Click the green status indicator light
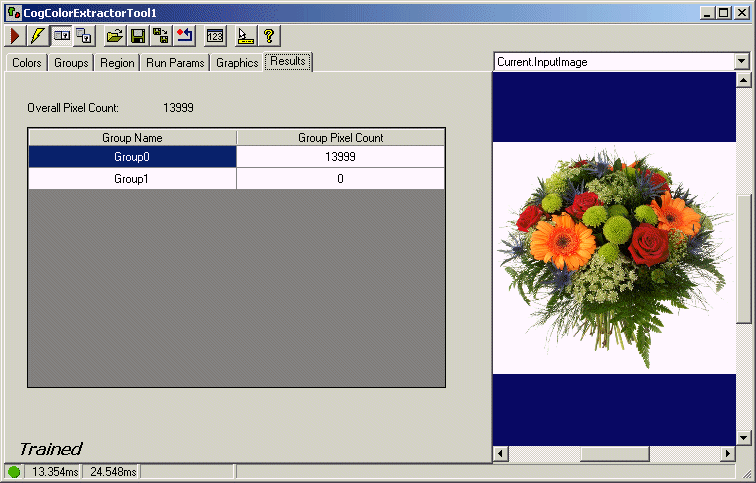756x483 pixels. [x=14, y=472]
